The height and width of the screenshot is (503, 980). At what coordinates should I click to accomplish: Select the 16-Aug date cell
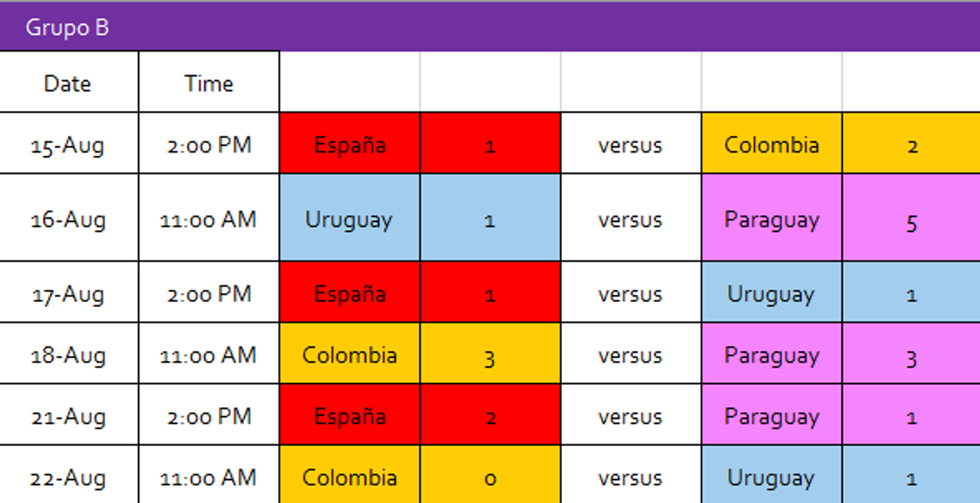point(69,219)
